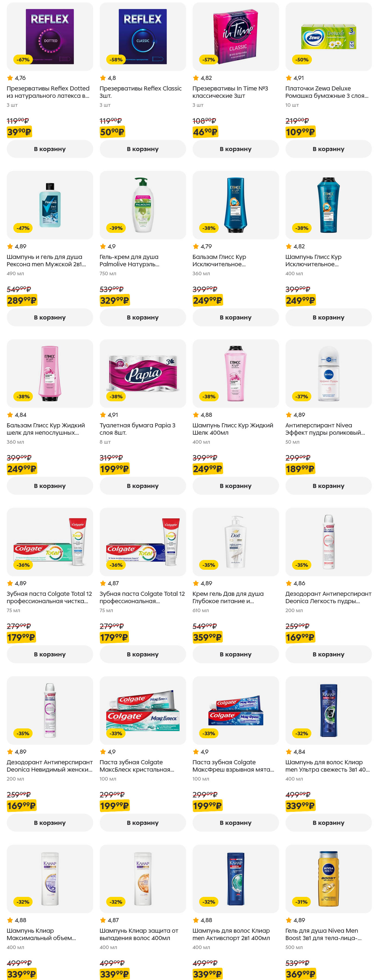Click the -67% discount badge on Reflex Dotted
The width and height of the screenshot is (379, 980).
point(23,60)
